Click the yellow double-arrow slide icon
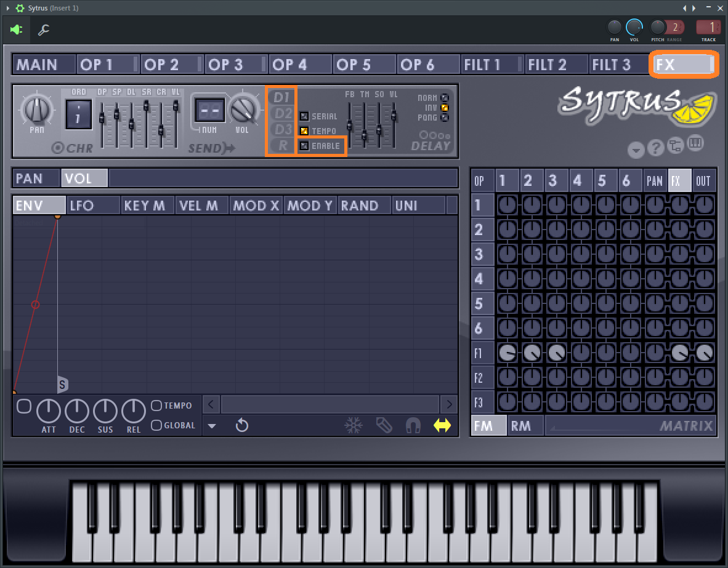The height and width of the screenshot is (568, 728). (442, 425)
